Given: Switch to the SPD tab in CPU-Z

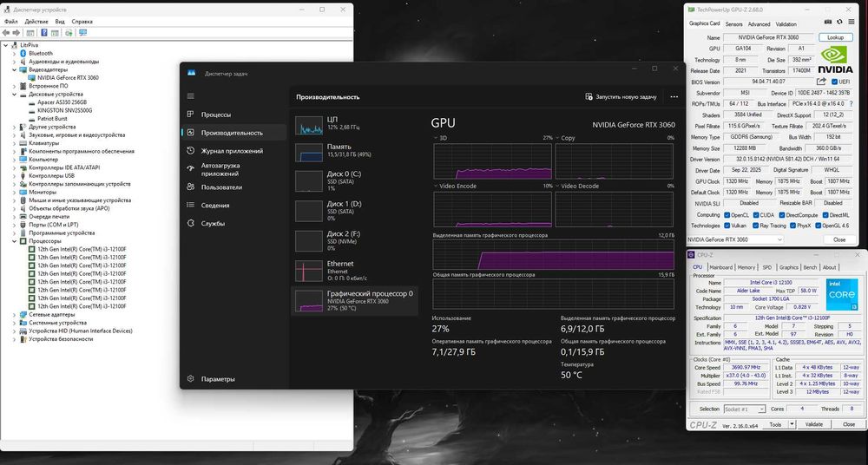Looking at the screenshot, I should point(766,267).
